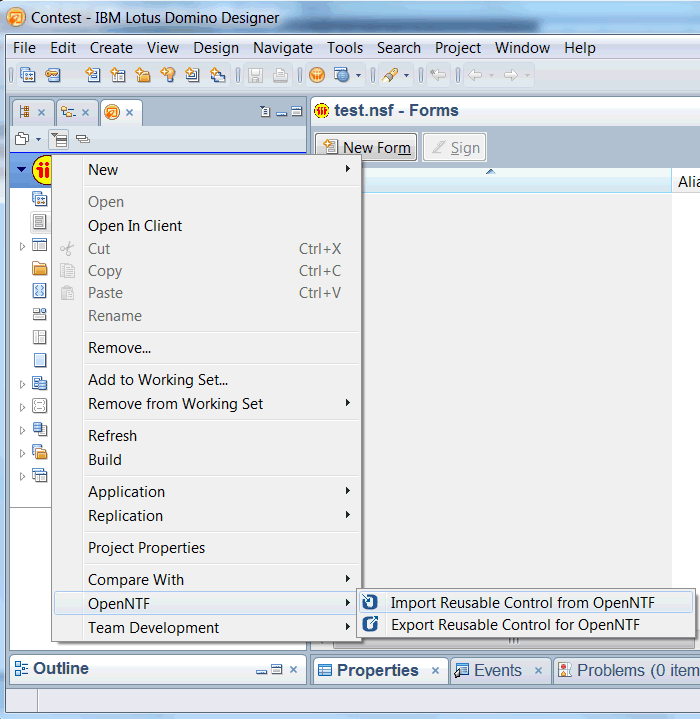This screenshot has width=700, height=719.
Task: Click the Forms icon in navigator tree
Action: (x=39, y=222)
